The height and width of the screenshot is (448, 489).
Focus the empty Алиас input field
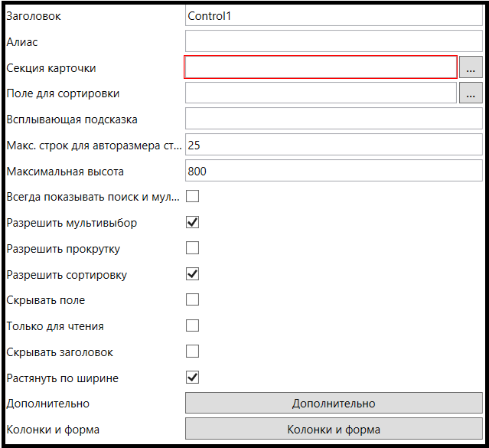point(334,41)
